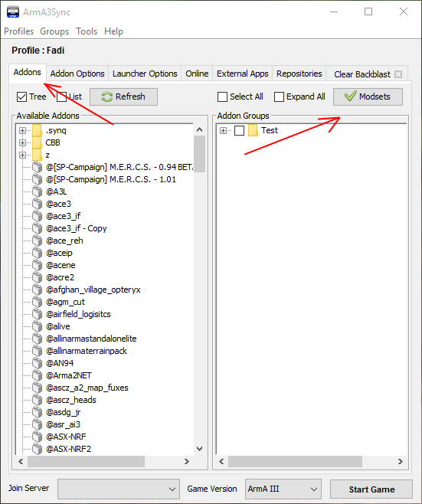422x504 pixels.
Task: Click the addon brick icon for @agm_cut
Action: tap(38, 302)
